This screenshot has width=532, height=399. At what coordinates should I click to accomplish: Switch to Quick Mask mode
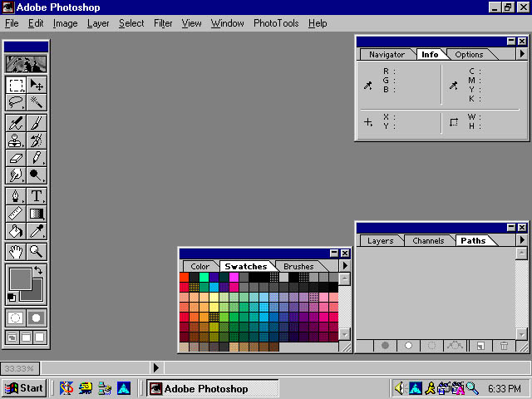[x=37, y=318]
